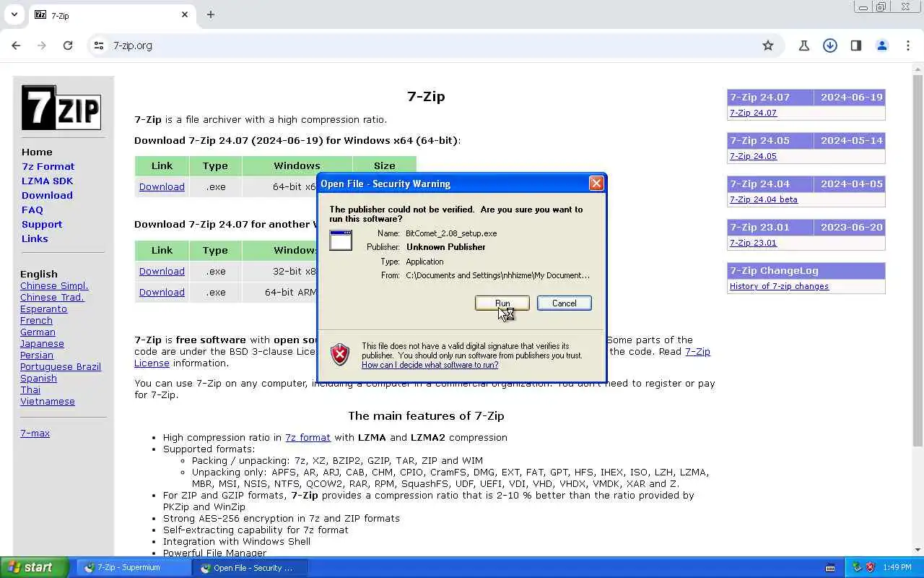Click the taskbar clock 1:49 PM
924x578 pixels.
pyautogui.click(x=897, y=567)
